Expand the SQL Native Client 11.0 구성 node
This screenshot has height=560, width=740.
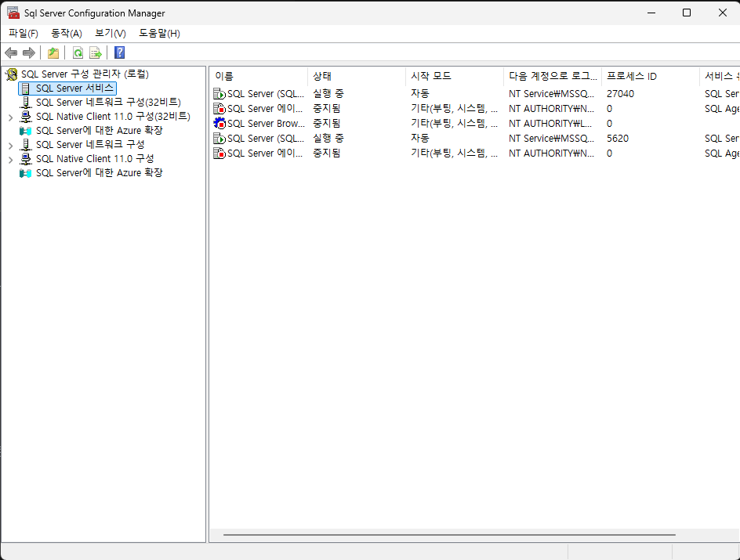pos(10,160)
